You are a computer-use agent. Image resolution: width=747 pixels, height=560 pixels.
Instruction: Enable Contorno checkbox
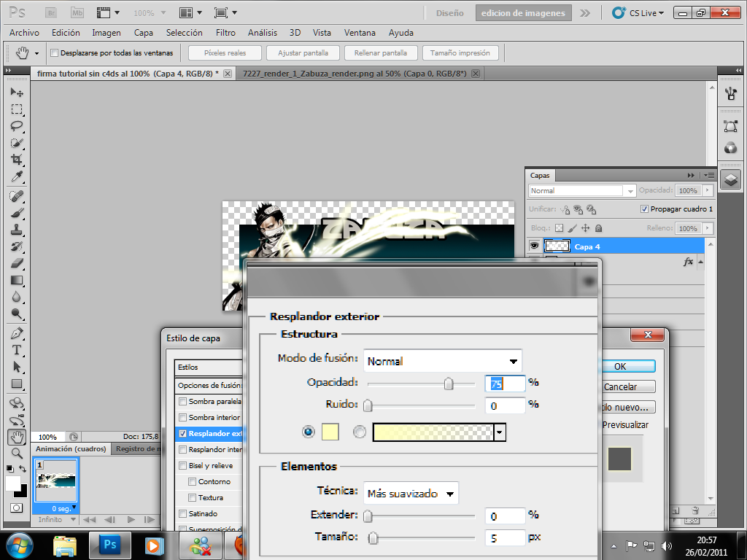point(192,481)
